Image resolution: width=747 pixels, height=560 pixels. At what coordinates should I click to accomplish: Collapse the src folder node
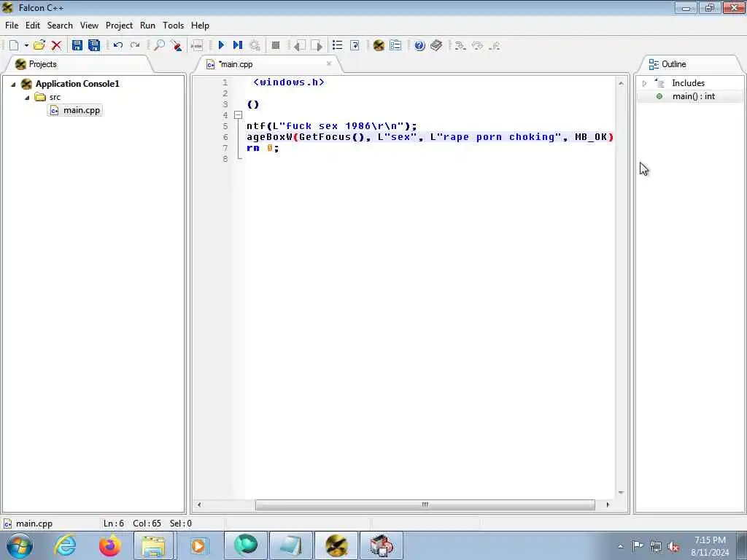tap(27, 98)
